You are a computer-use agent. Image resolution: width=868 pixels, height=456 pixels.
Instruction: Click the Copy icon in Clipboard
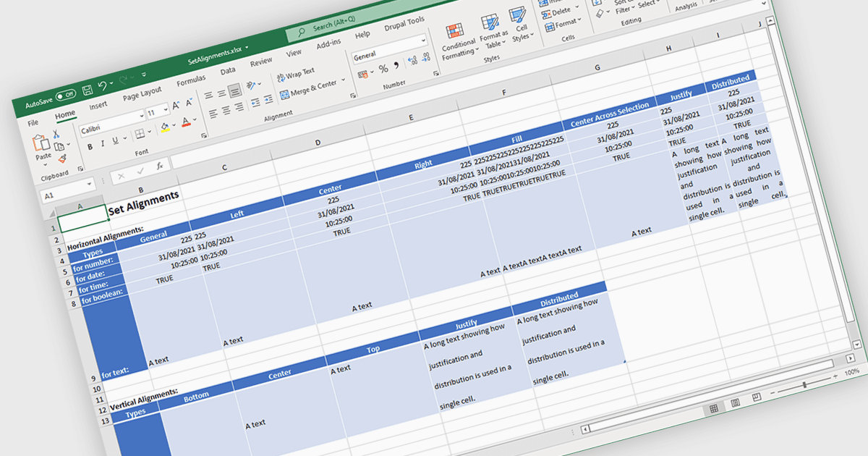(x=59, y=146)
